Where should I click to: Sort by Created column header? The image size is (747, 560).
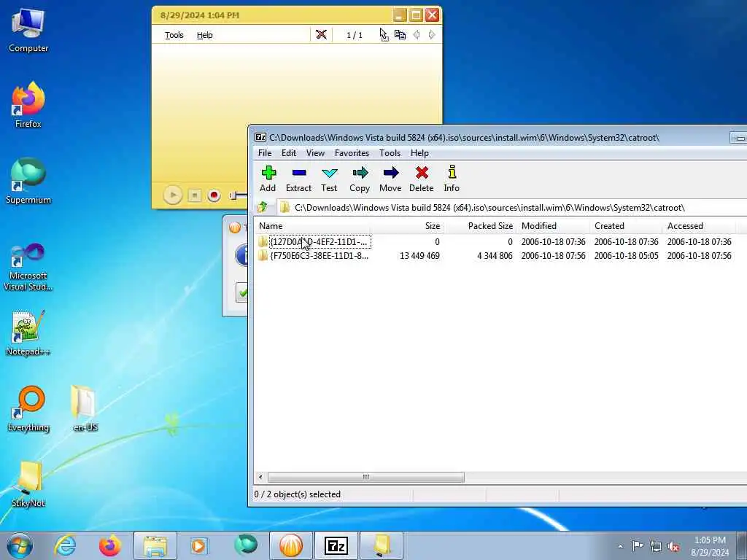pyautogui.click(x=627, y=226)
